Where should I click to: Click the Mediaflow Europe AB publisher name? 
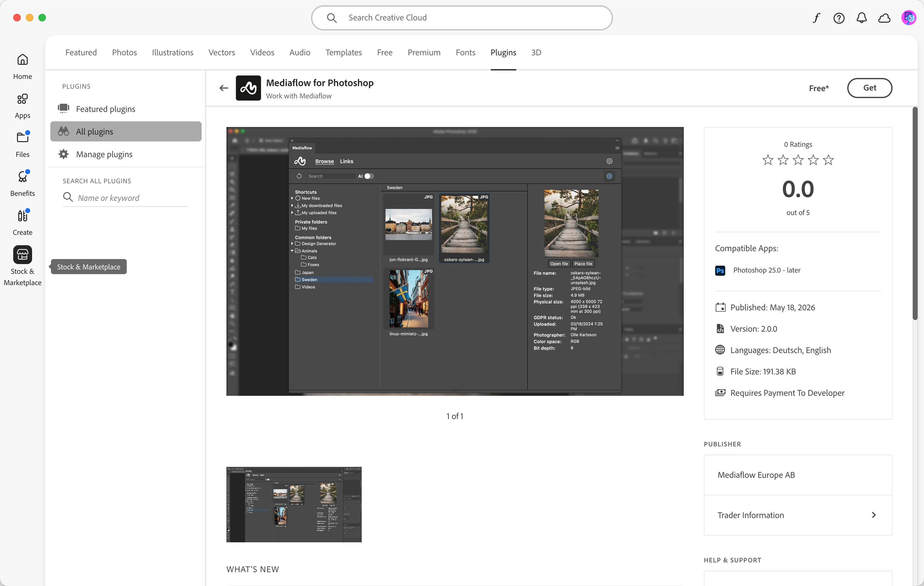[756, 475]
